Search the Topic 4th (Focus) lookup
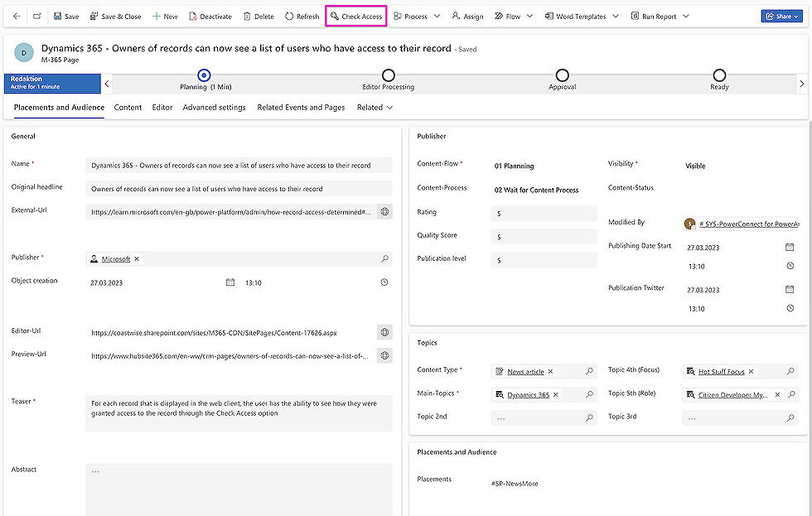This screenshot has width=812, height=516. coord(790,371)
